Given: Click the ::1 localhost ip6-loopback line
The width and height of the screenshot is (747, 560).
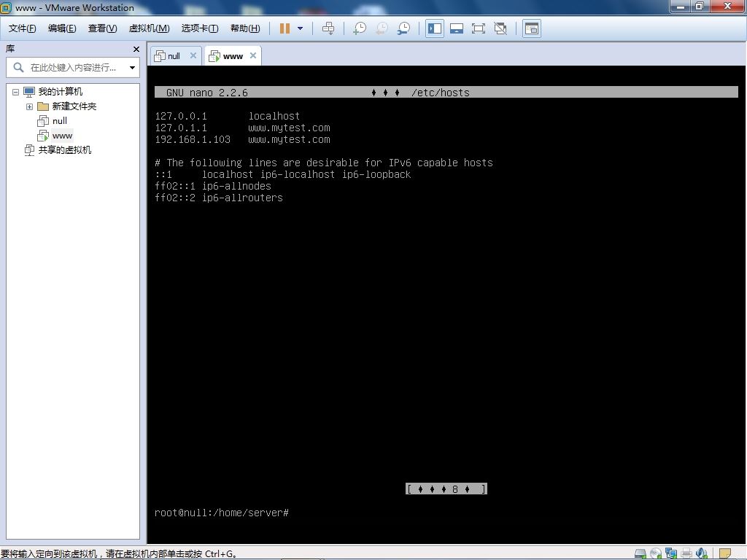Looking at the screenshot, I should click(x=283, y=174).
